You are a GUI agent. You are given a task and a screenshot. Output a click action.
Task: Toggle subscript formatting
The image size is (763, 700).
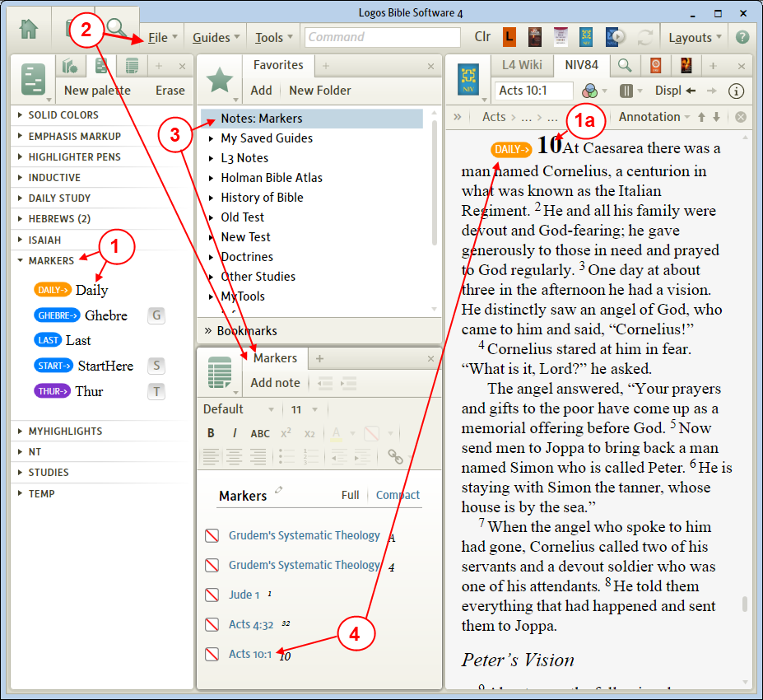click(309, 434)
